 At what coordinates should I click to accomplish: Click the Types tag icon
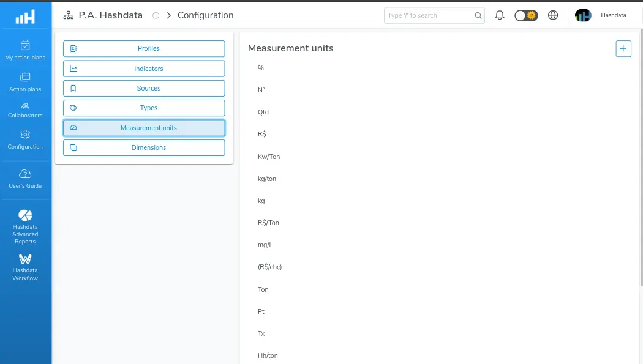pyautogui.click(x=73, y=108)
